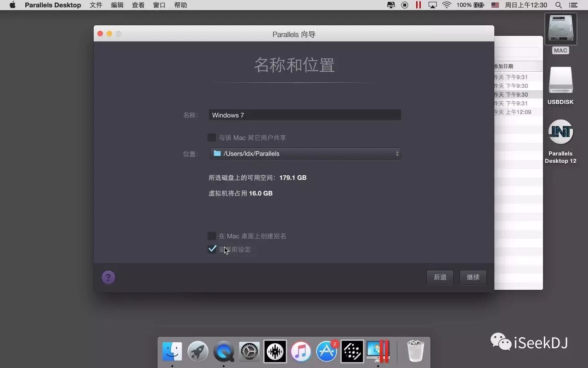
Task: Open the Apple menu
Action: 12,5
